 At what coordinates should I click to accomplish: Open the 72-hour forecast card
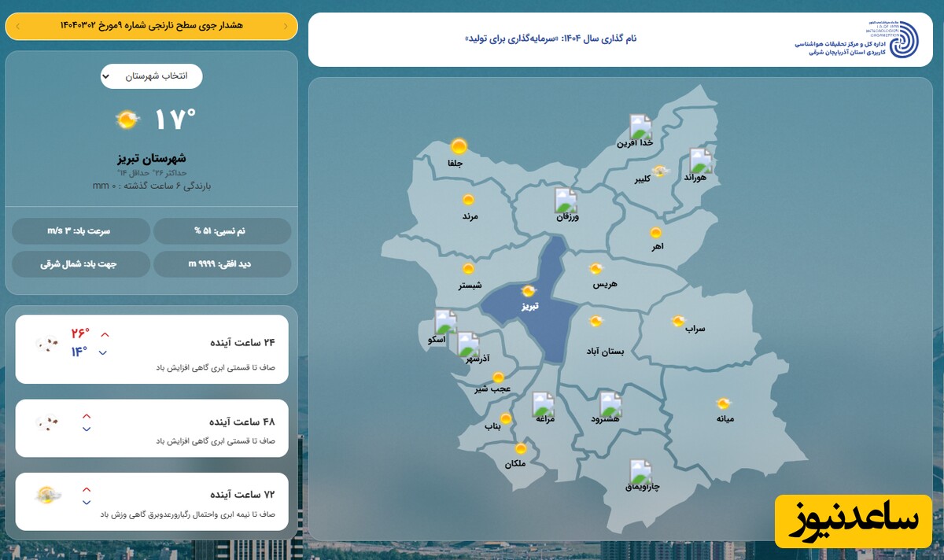point(152,501)
